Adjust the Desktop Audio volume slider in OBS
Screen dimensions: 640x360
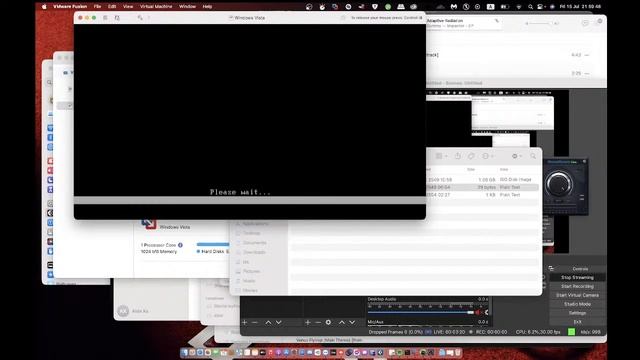[420, 313]
